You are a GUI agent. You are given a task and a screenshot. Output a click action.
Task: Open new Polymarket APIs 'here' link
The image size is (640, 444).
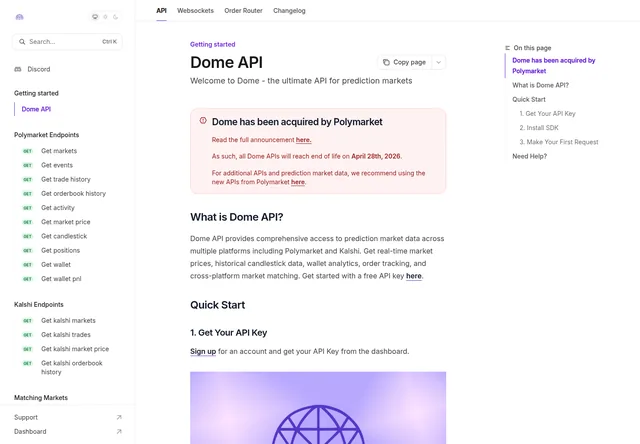tap(298, 182)
